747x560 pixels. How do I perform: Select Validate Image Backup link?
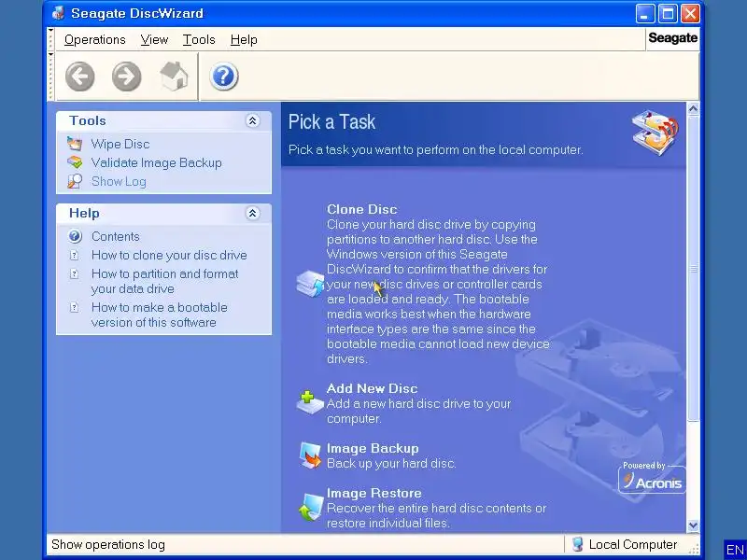coord(157,162)
